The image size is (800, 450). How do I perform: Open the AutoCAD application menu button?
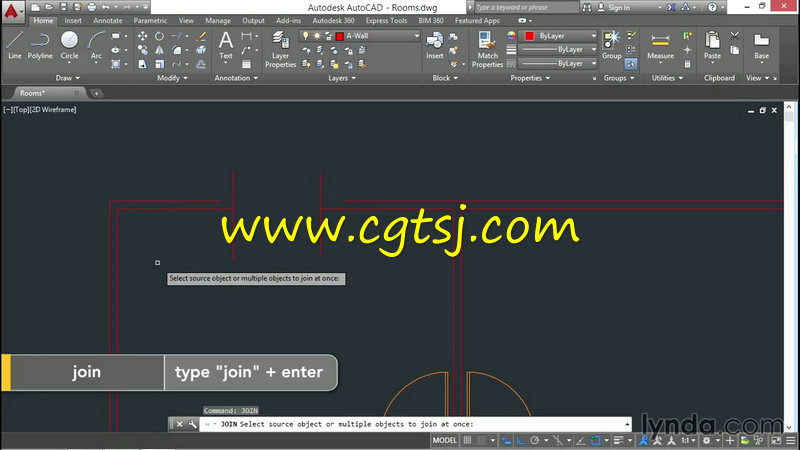11,11
